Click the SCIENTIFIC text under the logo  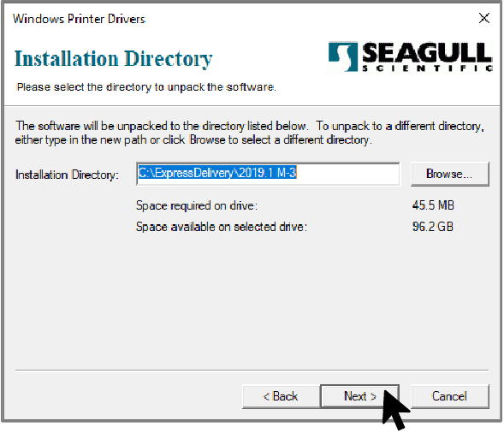pyautogui.click(x=427, y=68)
